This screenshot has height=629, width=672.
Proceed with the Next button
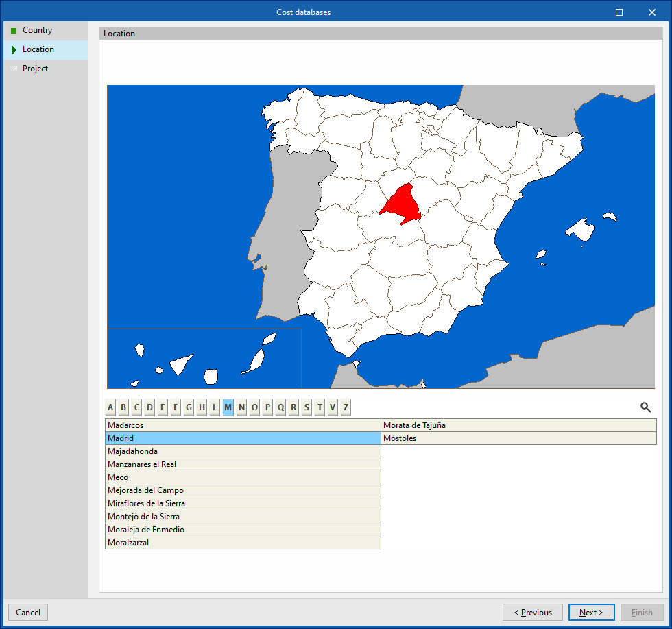pos(591,613)
